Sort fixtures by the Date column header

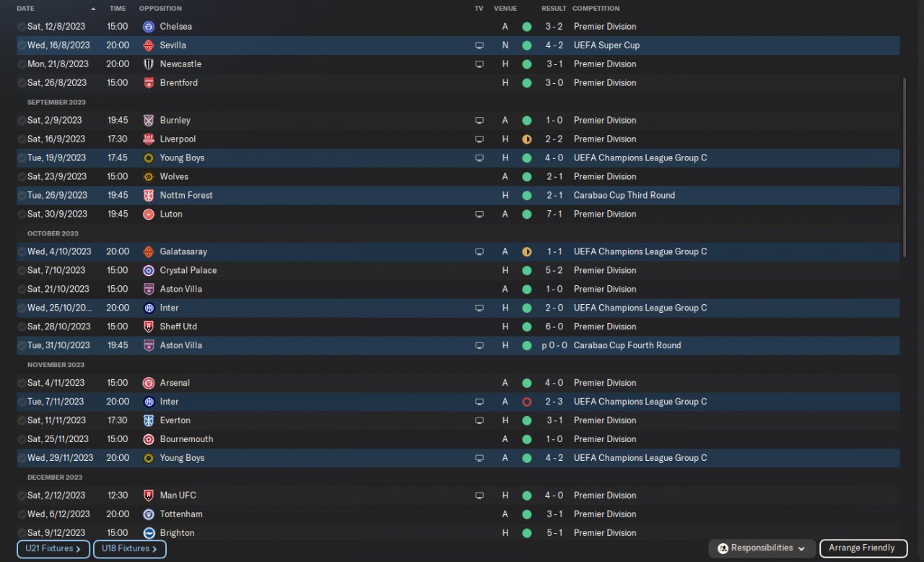pyautogui.click(x=25, y=9)
